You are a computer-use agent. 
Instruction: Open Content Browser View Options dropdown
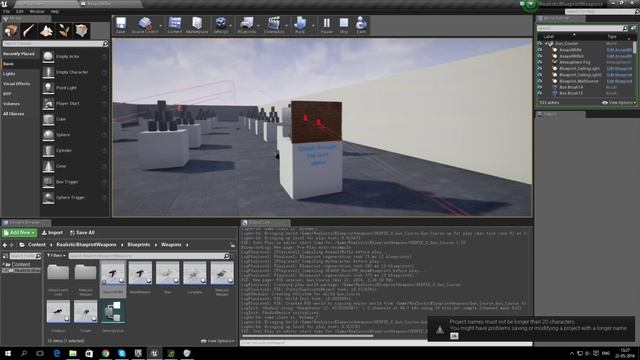(218, 341)
